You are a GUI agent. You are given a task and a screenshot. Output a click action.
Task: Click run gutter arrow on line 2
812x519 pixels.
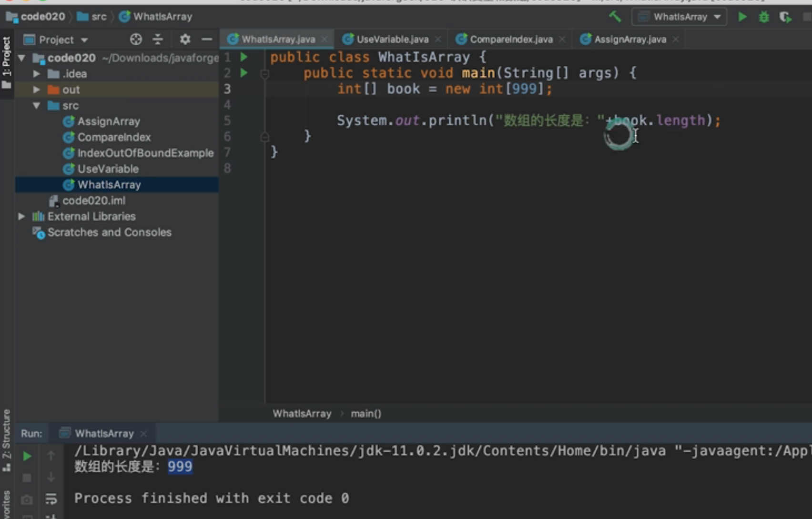coord(244,73)
